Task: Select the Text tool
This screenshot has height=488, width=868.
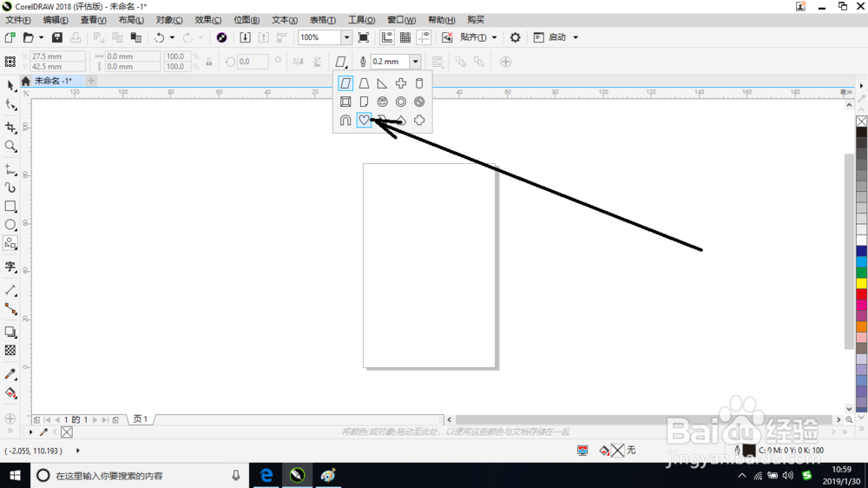Action: (x=10, y=267)
